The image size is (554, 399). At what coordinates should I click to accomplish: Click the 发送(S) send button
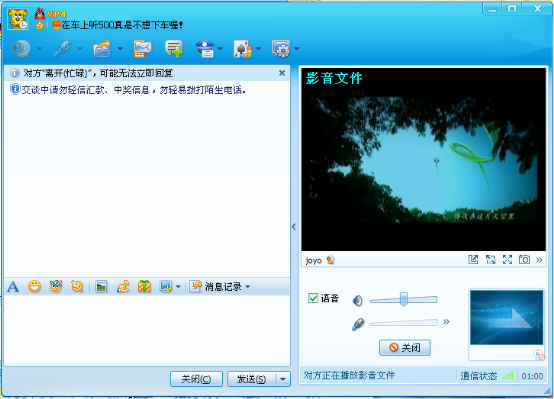pos(251,379)
